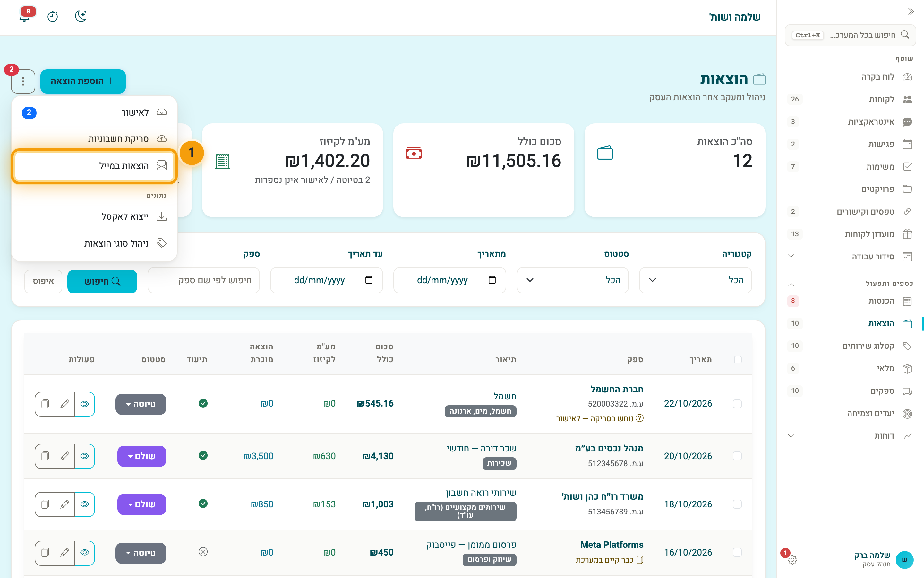
Task: Check the row checkbox for 18/10/2026
Action: pyautogui.click(x=737, y=504)
